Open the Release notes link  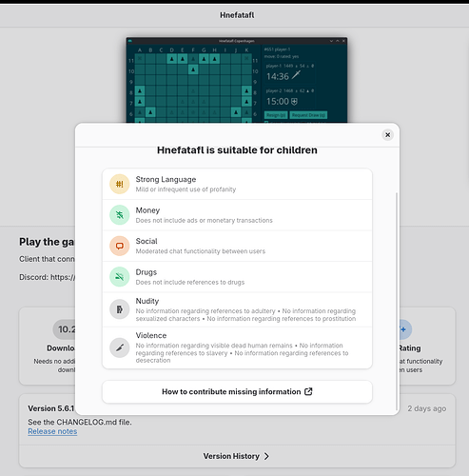click(x=52, y=431)
